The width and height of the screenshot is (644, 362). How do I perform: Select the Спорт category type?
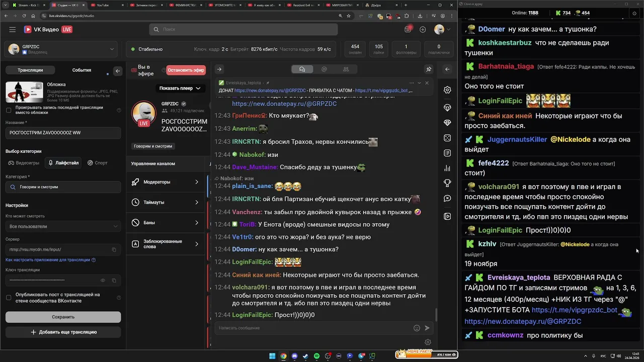point(97,163)
